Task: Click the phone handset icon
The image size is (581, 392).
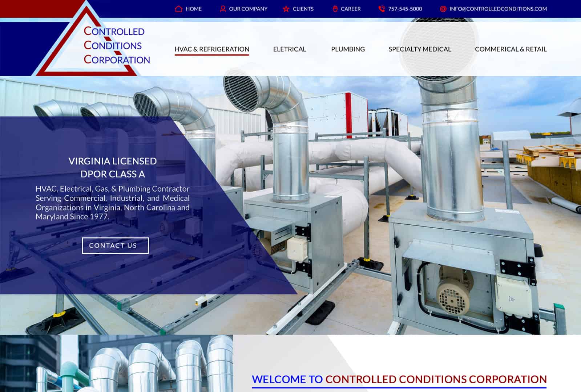Action: tap(382, 9)
